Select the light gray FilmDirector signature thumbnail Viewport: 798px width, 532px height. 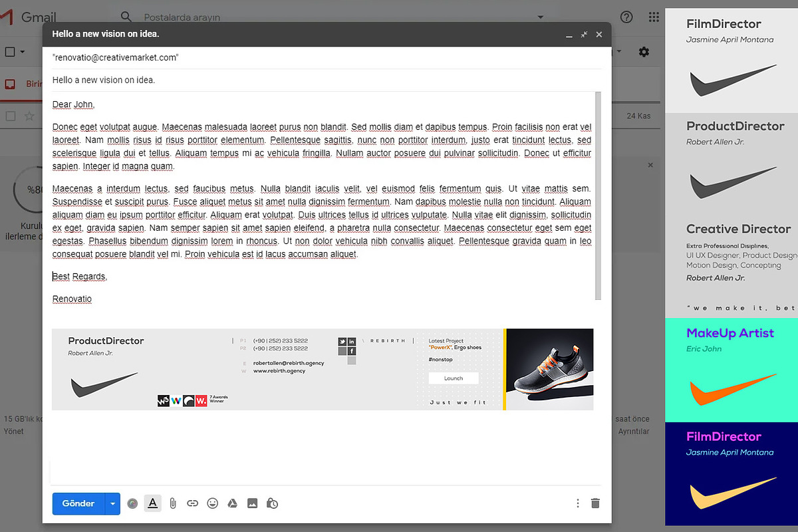[731, 61]
